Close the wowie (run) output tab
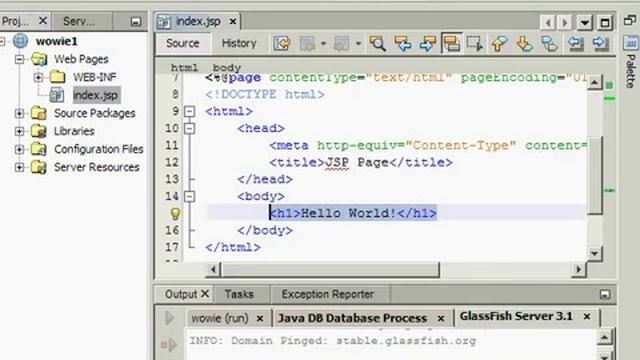Image resolution: width=640 pixels, height=360 pixels. [260, 318]
